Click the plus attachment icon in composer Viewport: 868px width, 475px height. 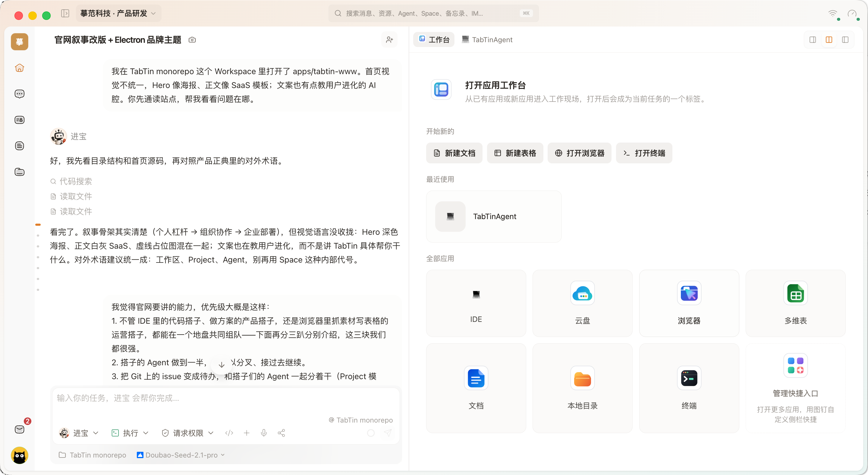(247, 433)
